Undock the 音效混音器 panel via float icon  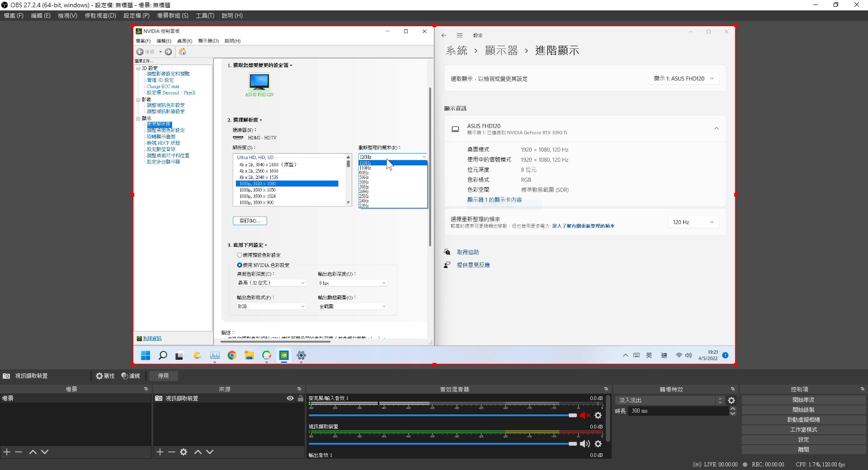(x=606, y=389)
